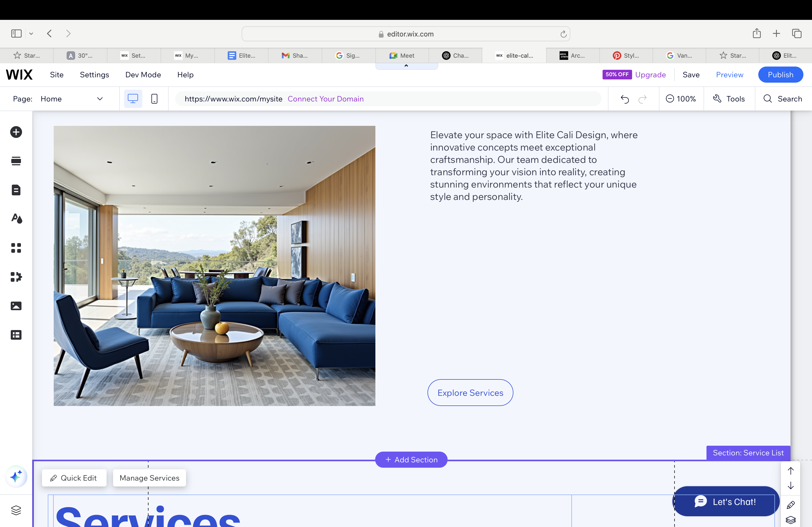812x527 pixels.
Task: Click Quick Edit button
Action: tap(74, 478)
